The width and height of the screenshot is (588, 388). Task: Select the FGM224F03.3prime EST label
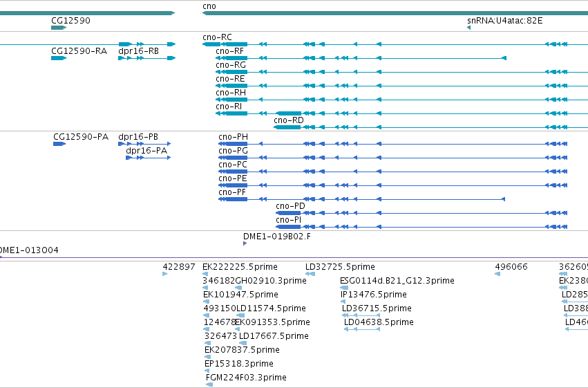point(246,378)
